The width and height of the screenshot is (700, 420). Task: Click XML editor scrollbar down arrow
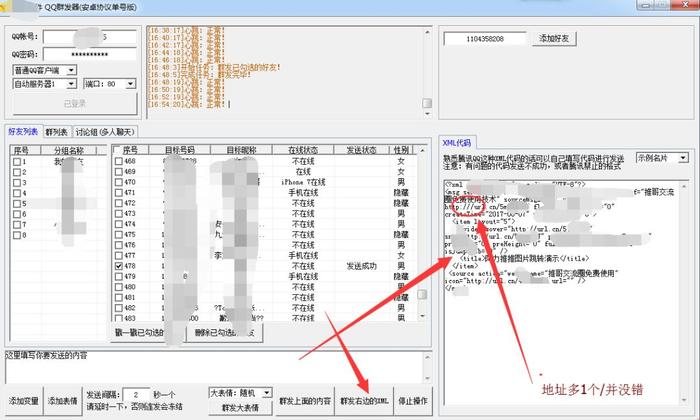click(684, 399)
